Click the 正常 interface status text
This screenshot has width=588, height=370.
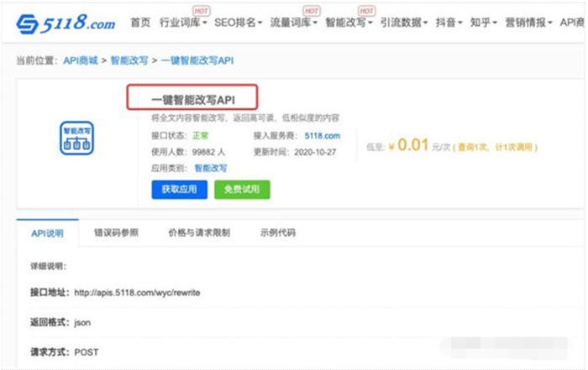(x=200, y=136)
